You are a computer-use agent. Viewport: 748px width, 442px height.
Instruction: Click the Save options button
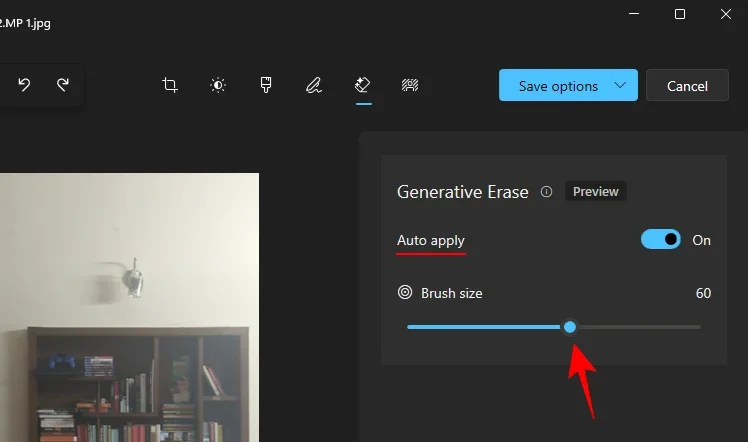click(x=558, y=86)
